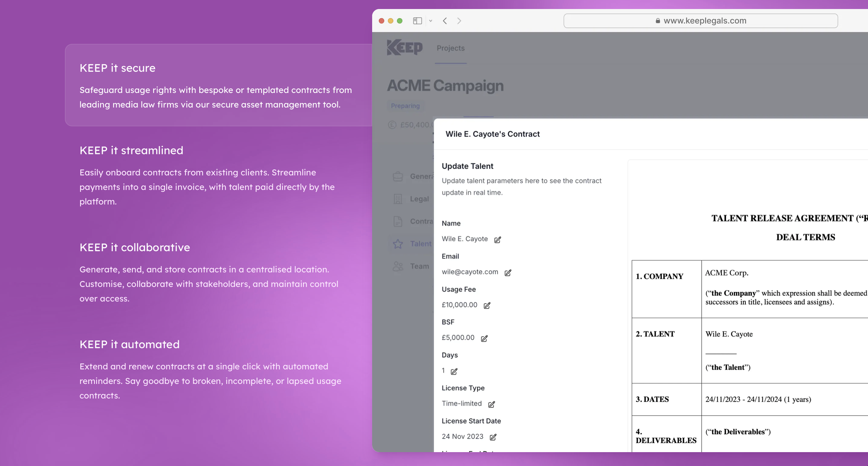Open the Projects tab
Image resolution: width=868 pixels, height=466 pixels.
point(450,48)
